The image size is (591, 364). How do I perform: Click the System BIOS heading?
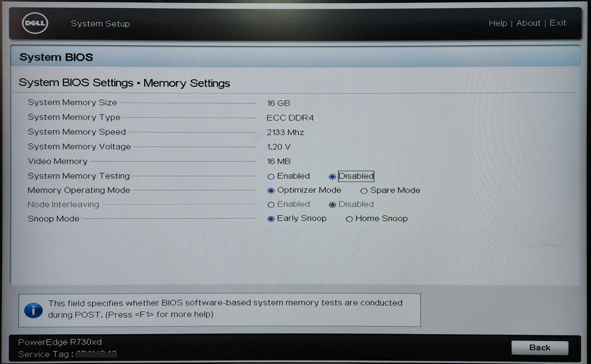point(56,57)
